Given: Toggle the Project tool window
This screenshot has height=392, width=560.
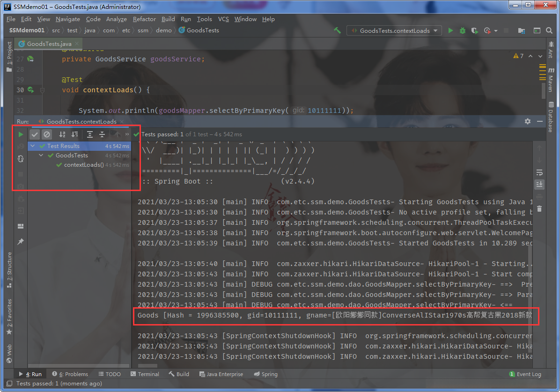Looking at the screenshot, I should pyautogui.click(x=9, y=57).
